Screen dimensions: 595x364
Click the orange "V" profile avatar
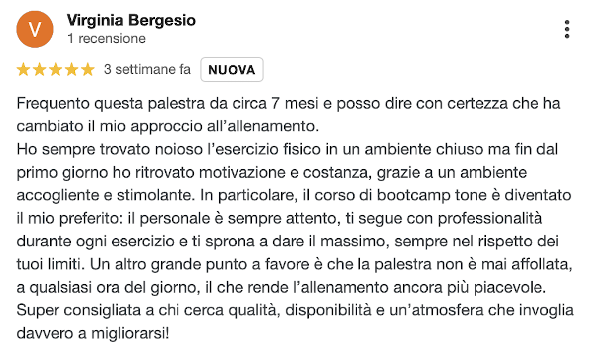tap(35, 29)
